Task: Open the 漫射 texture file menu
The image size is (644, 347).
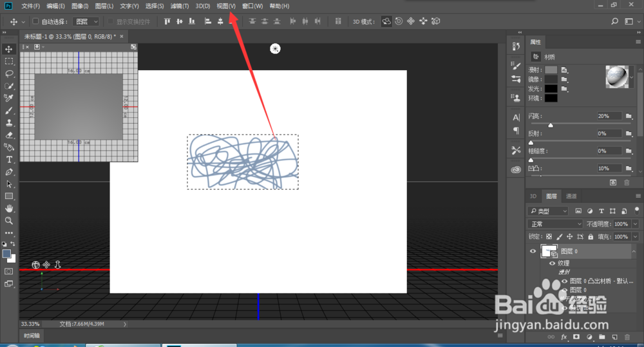Action: [564, 70]
